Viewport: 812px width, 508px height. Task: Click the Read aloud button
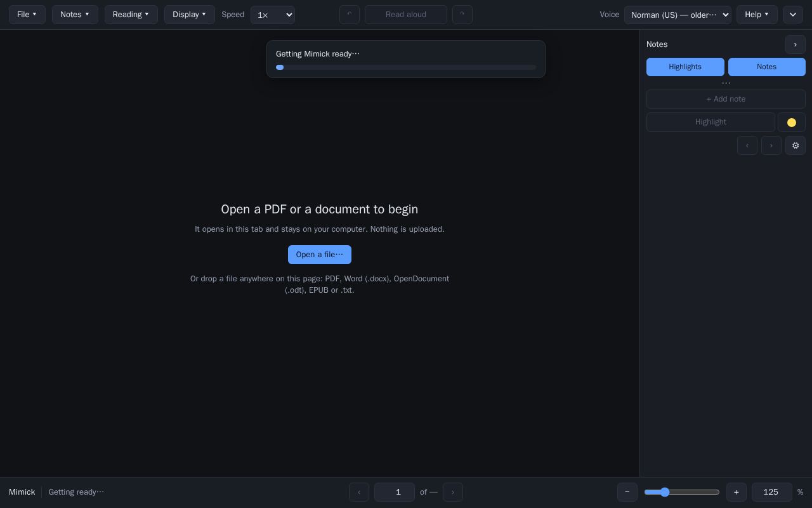pyautogui.click(x=406, y=15)
